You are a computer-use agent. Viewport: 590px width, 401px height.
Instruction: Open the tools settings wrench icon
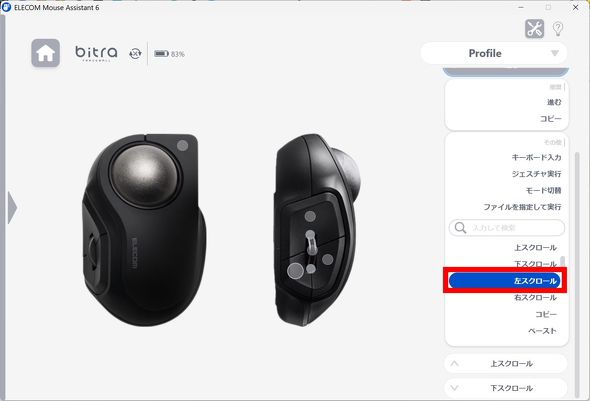(x=534, y=29)
